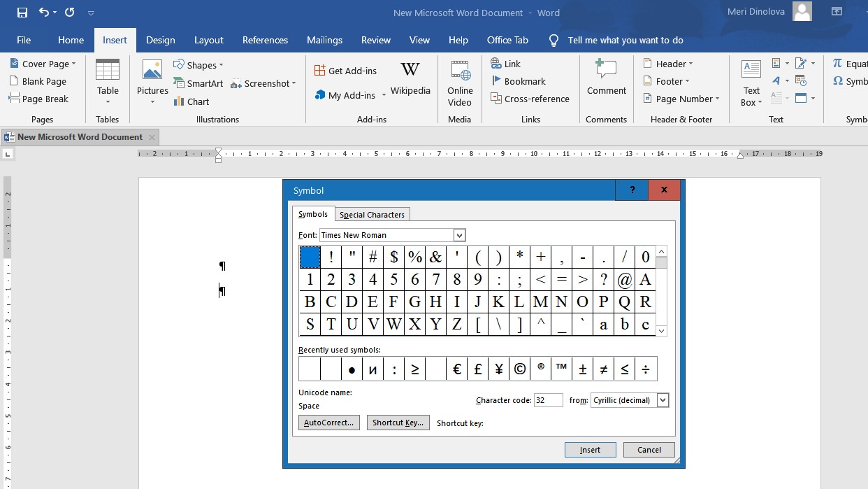Image resolution: width=868 pixels, height=489 pixels.
Task: Open the Office Tab ribbon tab
Action: 507,40
